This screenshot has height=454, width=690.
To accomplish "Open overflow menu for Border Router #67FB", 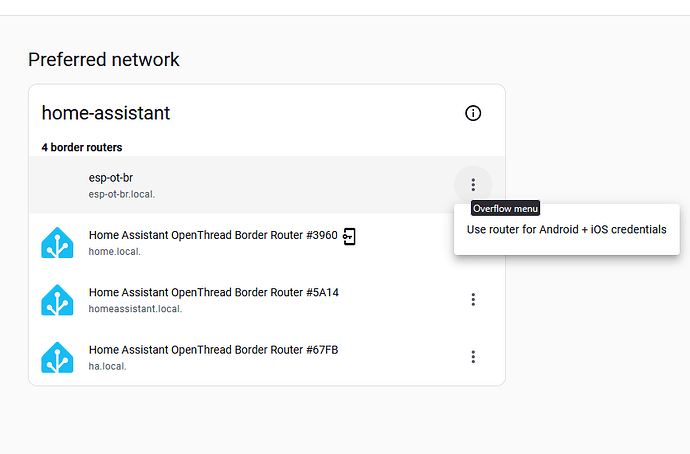I will (473, 357).
